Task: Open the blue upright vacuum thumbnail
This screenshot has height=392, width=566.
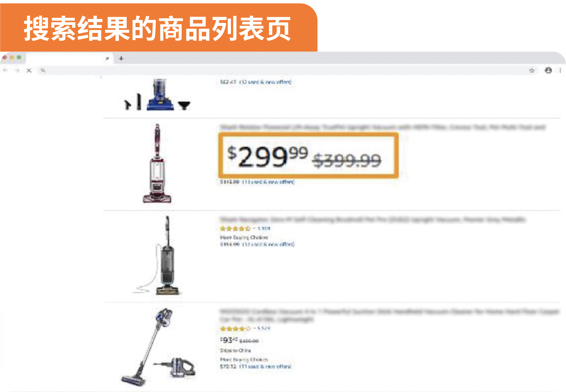Action: click(157, 95)
